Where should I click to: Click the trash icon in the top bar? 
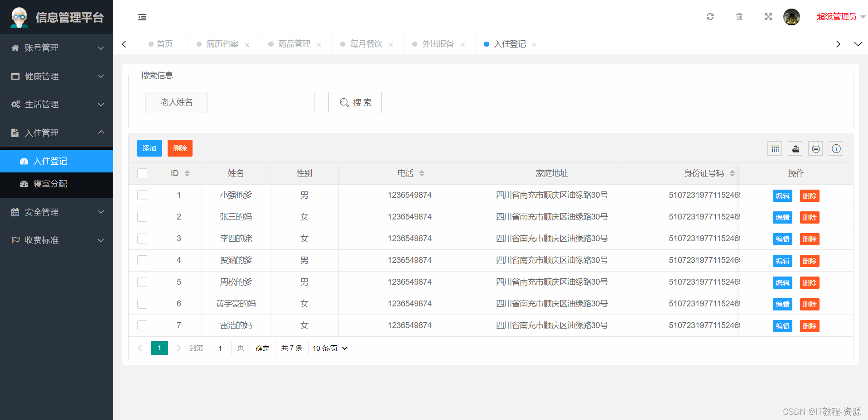coord(739,17)
